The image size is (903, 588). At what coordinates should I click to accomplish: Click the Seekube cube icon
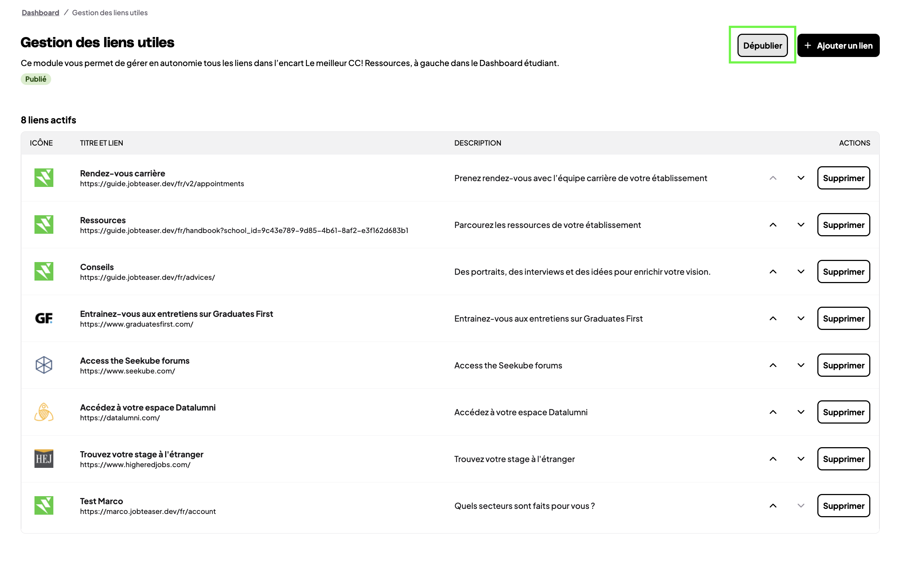(44, 365)
